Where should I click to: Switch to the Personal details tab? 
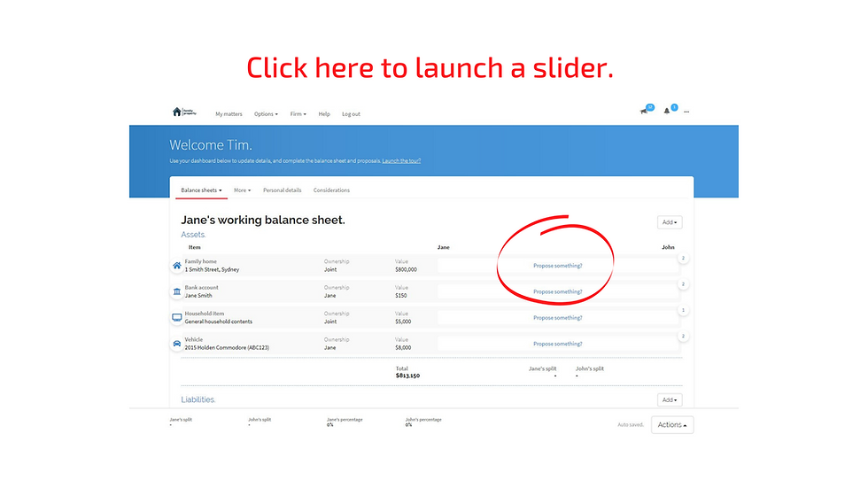(x=283, y=190)
